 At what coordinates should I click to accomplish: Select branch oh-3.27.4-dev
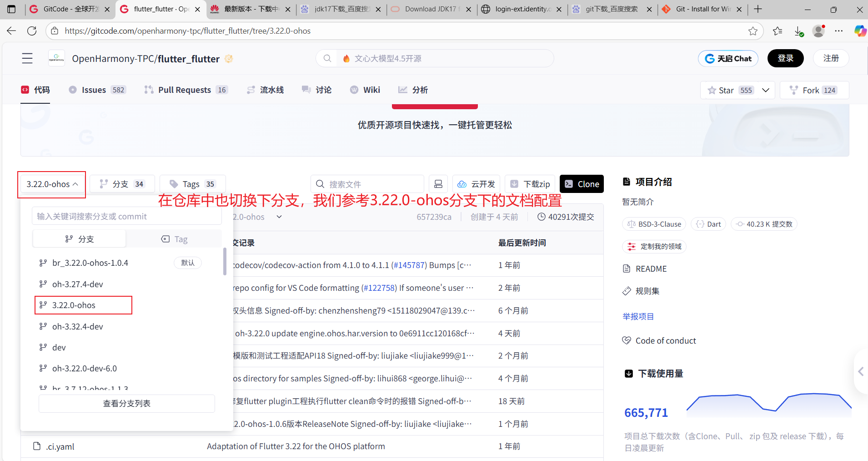coord(77,284)
